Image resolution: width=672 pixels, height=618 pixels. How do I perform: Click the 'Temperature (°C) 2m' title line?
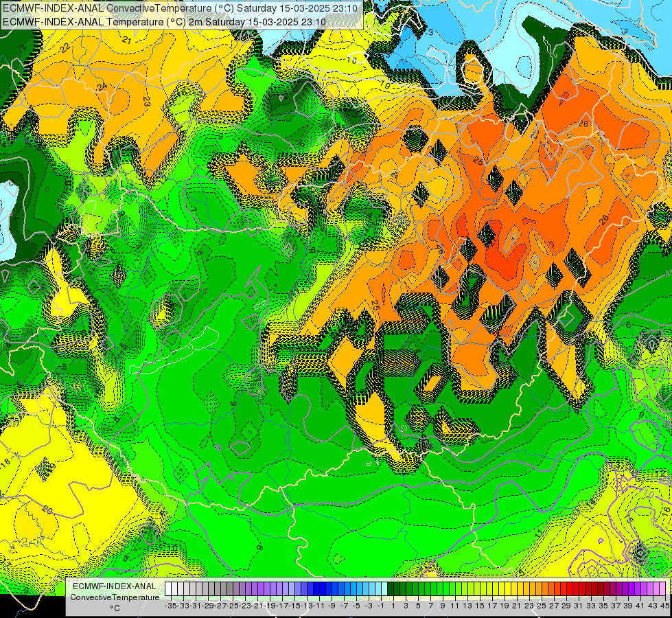point(164,22)
